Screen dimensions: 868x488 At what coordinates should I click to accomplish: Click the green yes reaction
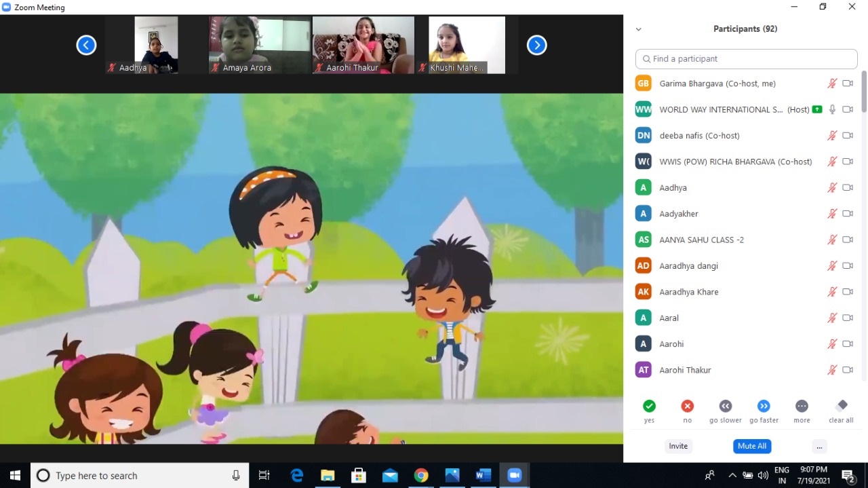[x=649, y=406]
